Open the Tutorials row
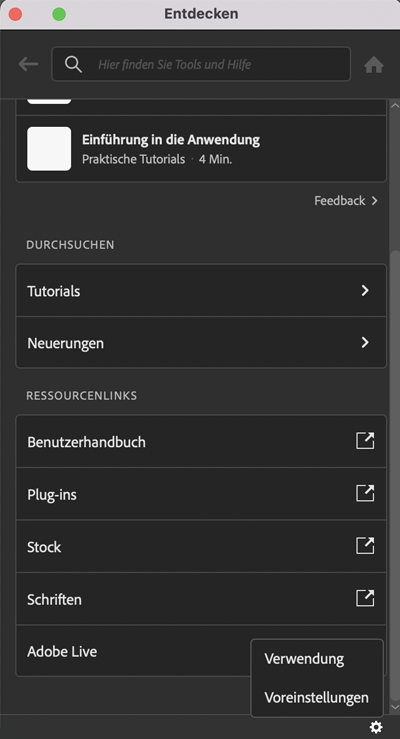The width and height of the screenshot is (400, 739). 201,291
